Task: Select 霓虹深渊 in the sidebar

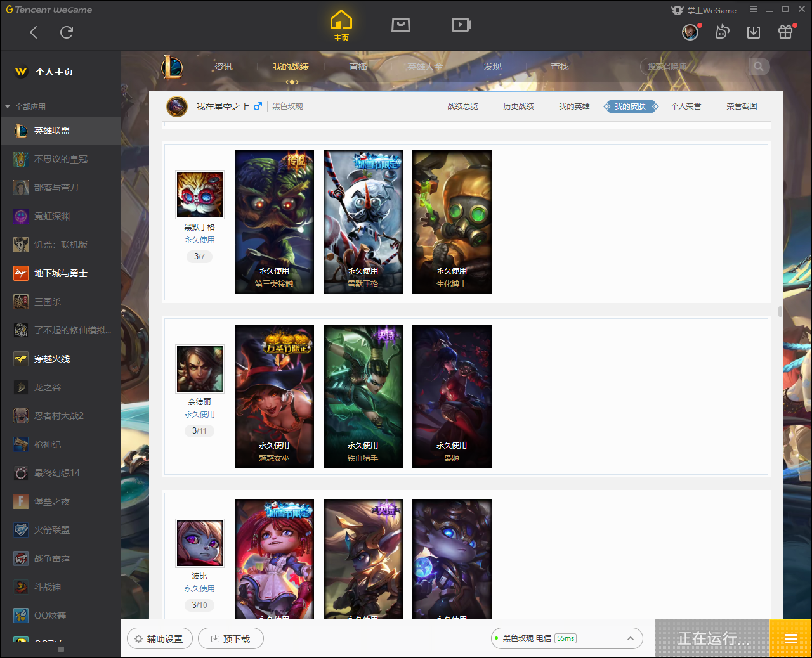Action: (x=60, y=216)
